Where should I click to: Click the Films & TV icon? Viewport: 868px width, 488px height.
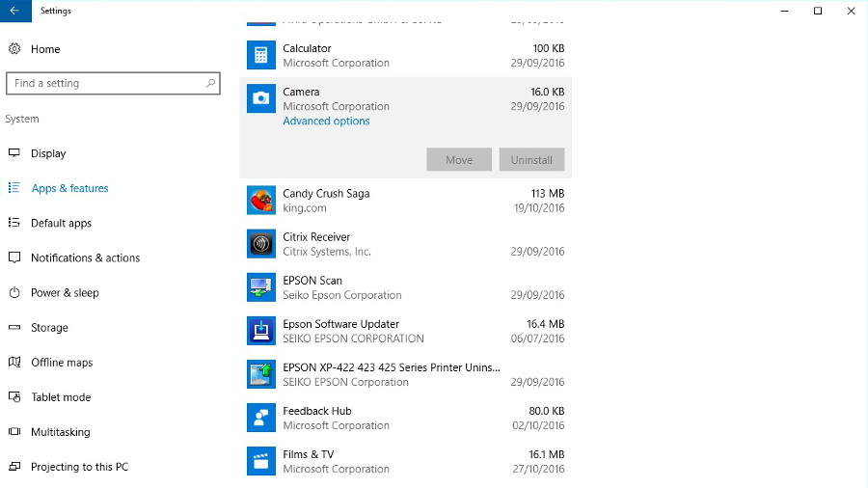pyautogui.click(x=261, y=461)
